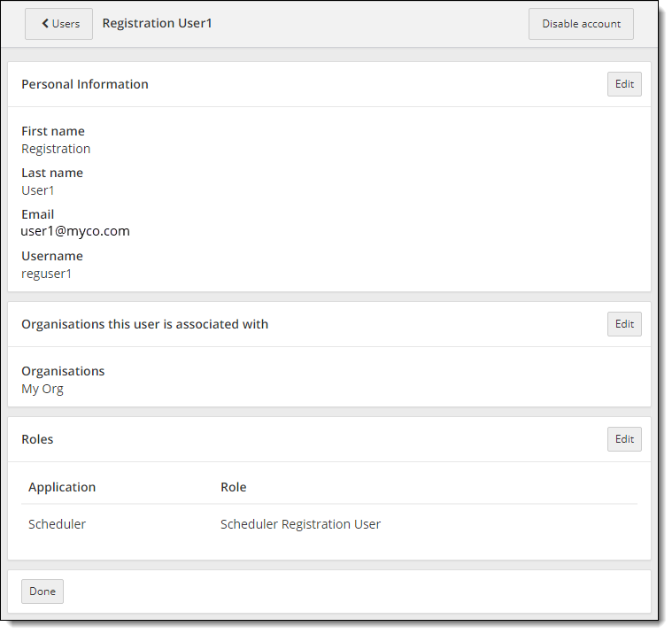Open Edit for the Roles section
The image size is (672, 634).
click(624, 439)
